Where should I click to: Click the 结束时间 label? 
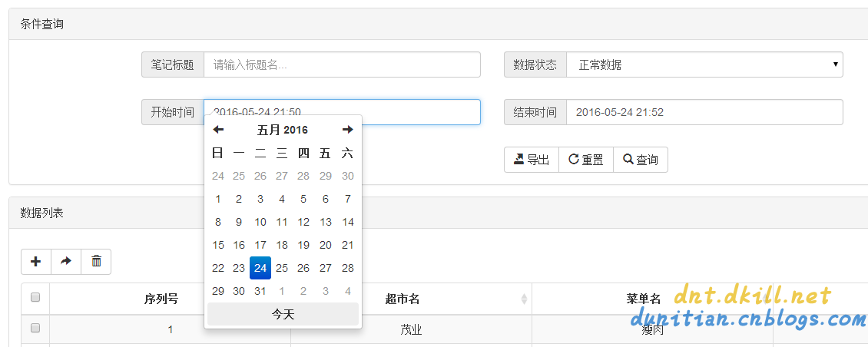coord(535,112)
